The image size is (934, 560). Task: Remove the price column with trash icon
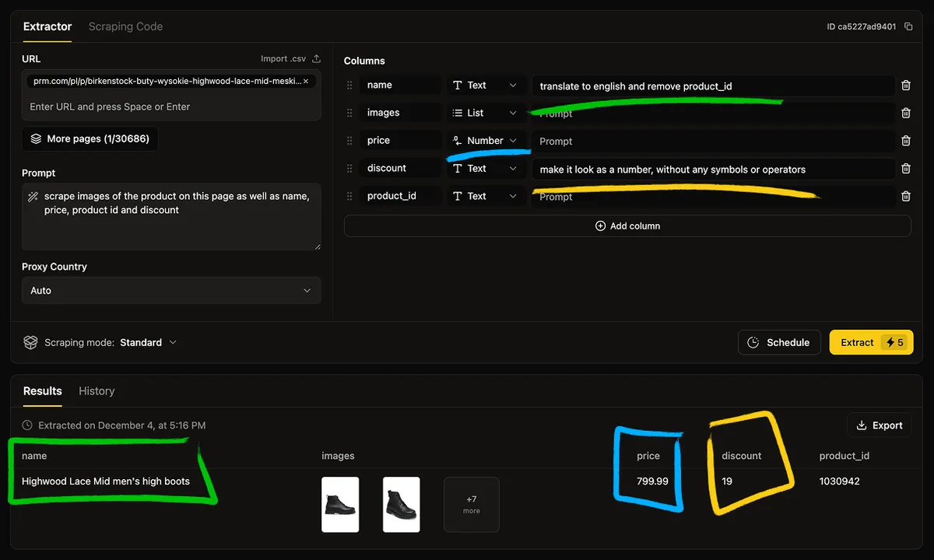pos(906,141)
